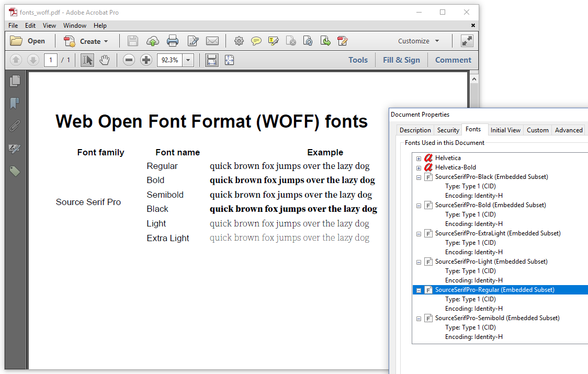588x374 pixels.
Task: Go to next page arrow
Action: 33,60
